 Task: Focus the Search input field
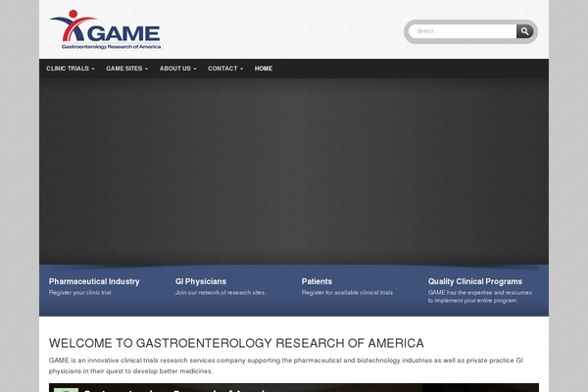coord(463,31)
